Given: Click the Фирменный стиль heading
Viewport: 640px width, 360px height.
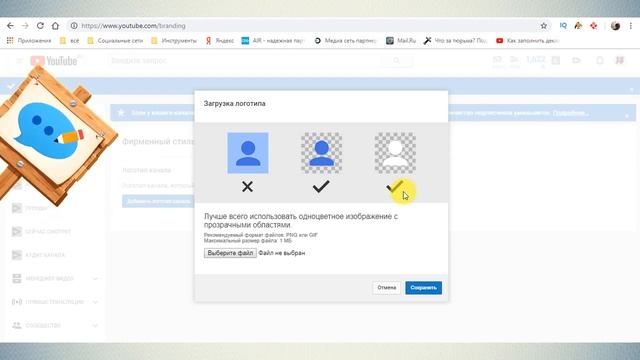Looking at the screenshot, I should [x=158, y=142].
